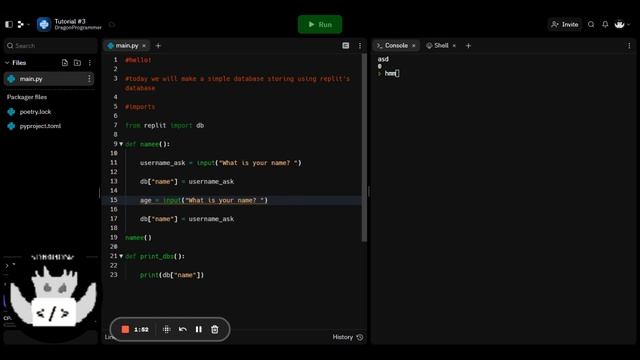Screen dimensions: 640x360
Task: Click the console input prompt
Action: (389, 73)
